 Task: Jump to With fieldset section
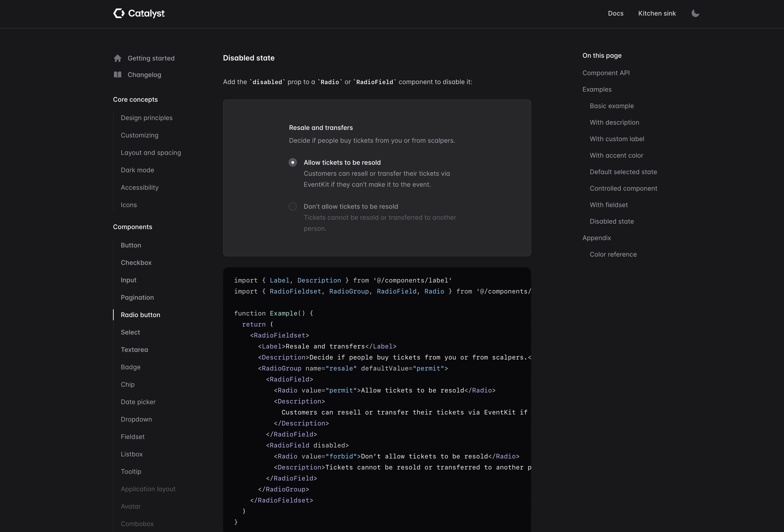click(609, 205)
